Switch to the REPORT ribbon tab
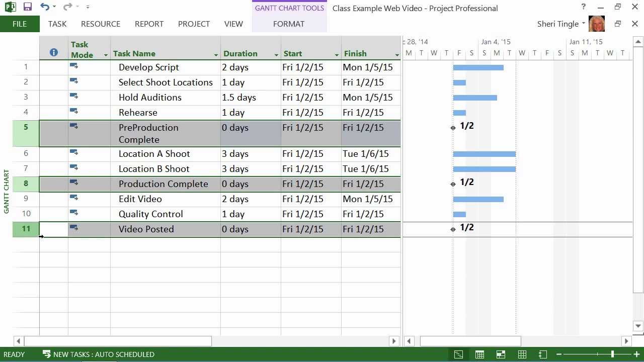The height and width of the screenshot is (362, 644). click(x=149, y=24)
